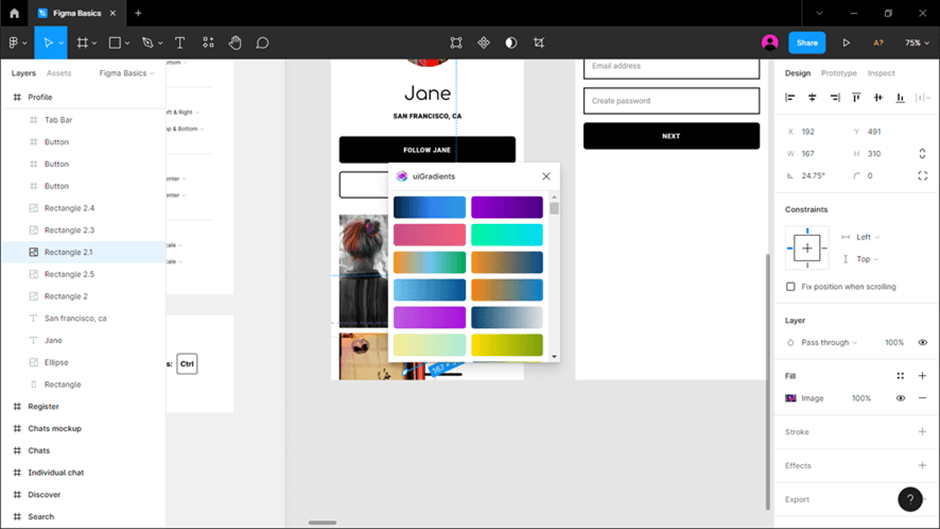Toggle Image fill visibility eye
940x529 pixels.
(x=900, y=398)
